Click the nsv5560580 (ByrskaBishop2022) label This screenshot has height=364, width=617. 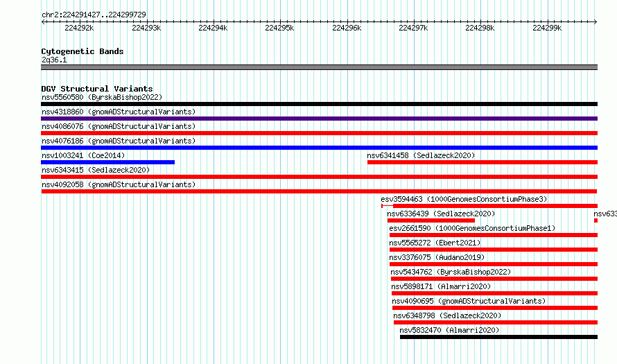(x=102, y=97)
